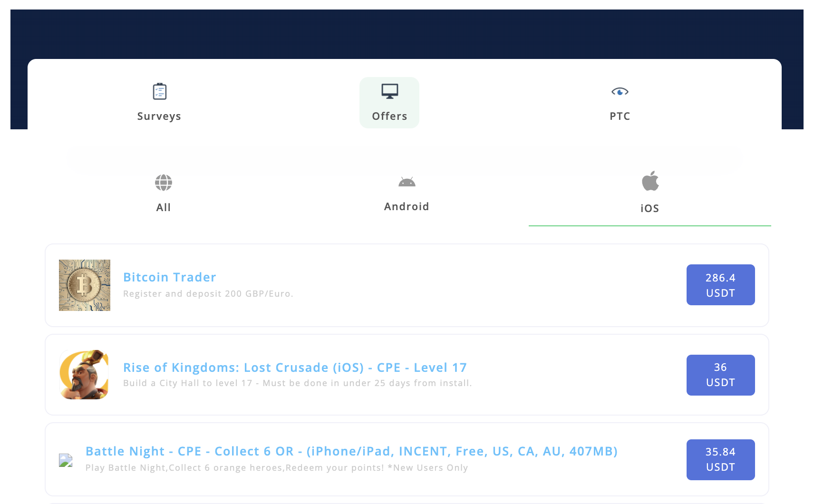This screenshot has height=504, width=814.
Task: Click the 35.84 USDT reward button
Action: (x=720, y=460)
